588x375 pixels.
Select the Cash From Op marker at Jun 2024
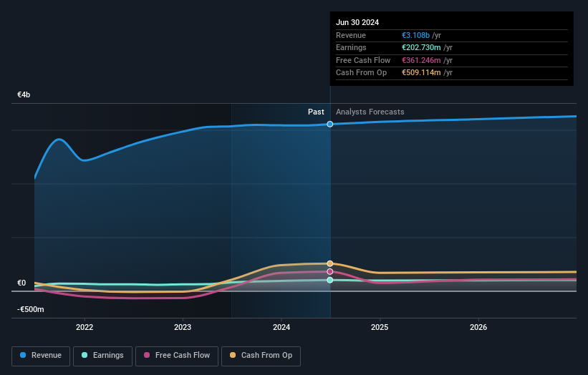(330, 264)
